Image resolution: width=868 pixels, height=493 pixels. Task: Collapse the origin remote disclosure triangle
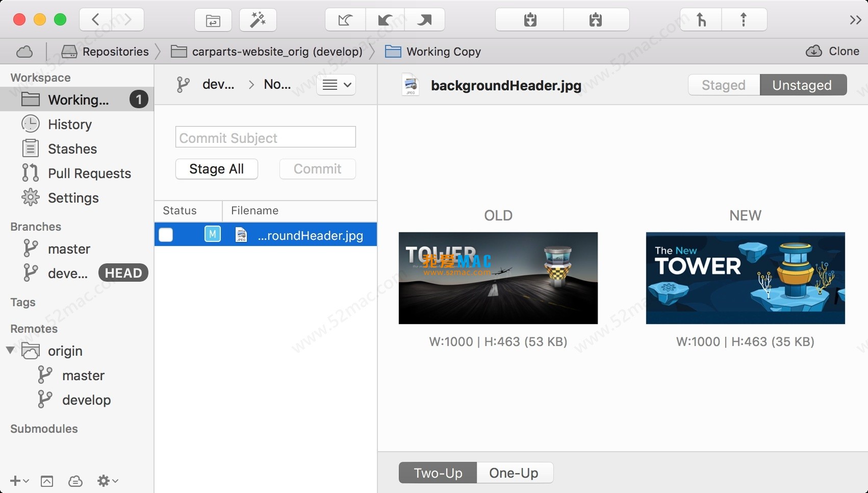point(10,351)
